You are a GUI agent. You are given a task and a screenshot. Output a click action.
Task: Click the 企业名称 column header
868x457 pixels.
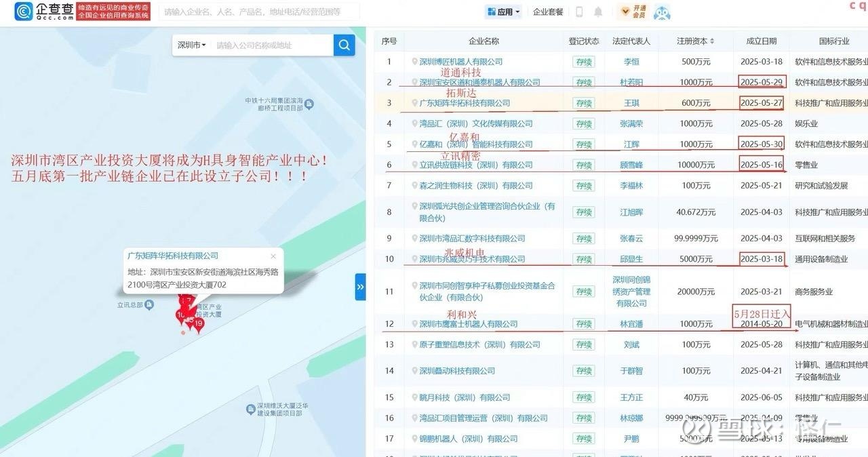tap(484, 41)
